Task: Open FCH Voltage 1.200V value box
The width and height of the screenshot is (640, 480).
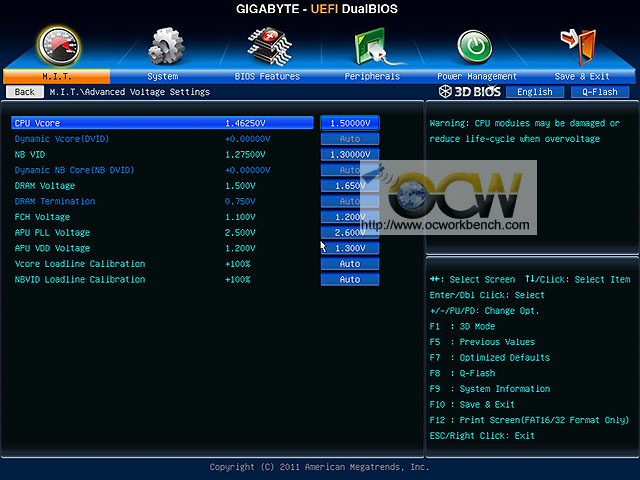Action: 350,217
